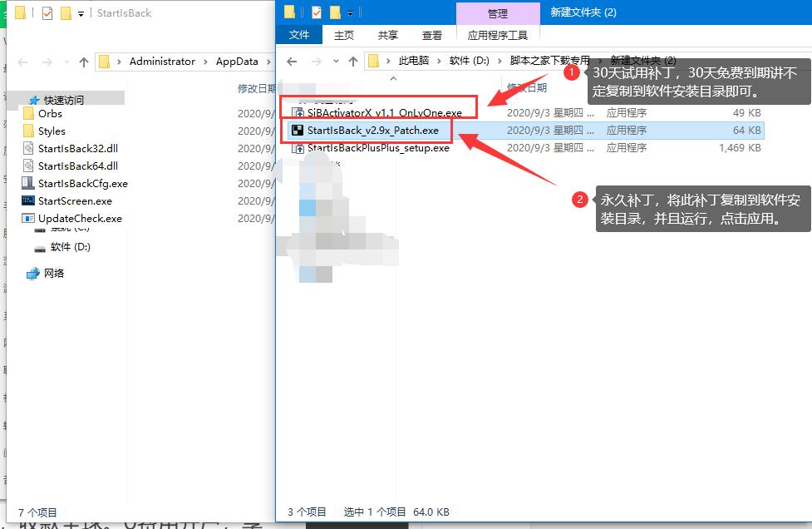Click the Properties checkmark icon in the 新建文件夹 (2) title bar
This screenshot has height=529, width=812.
[317, 12]
